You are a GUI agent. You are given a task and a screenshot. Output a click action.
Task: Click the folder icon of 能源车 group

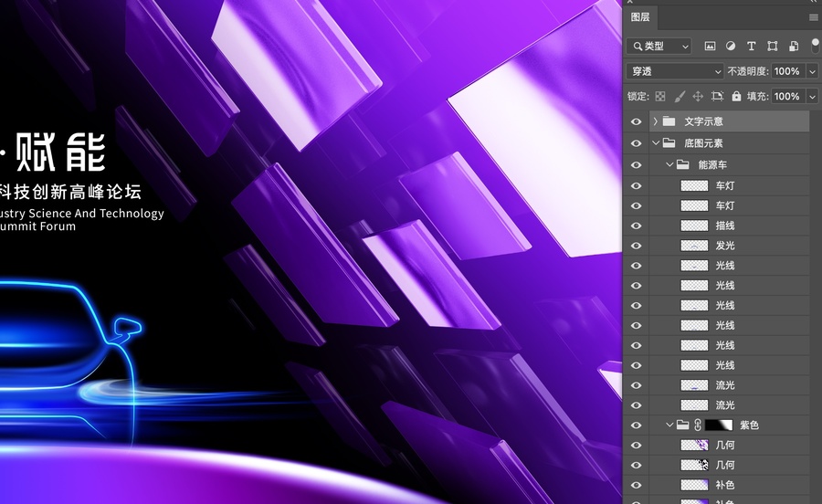coord(682,164)
